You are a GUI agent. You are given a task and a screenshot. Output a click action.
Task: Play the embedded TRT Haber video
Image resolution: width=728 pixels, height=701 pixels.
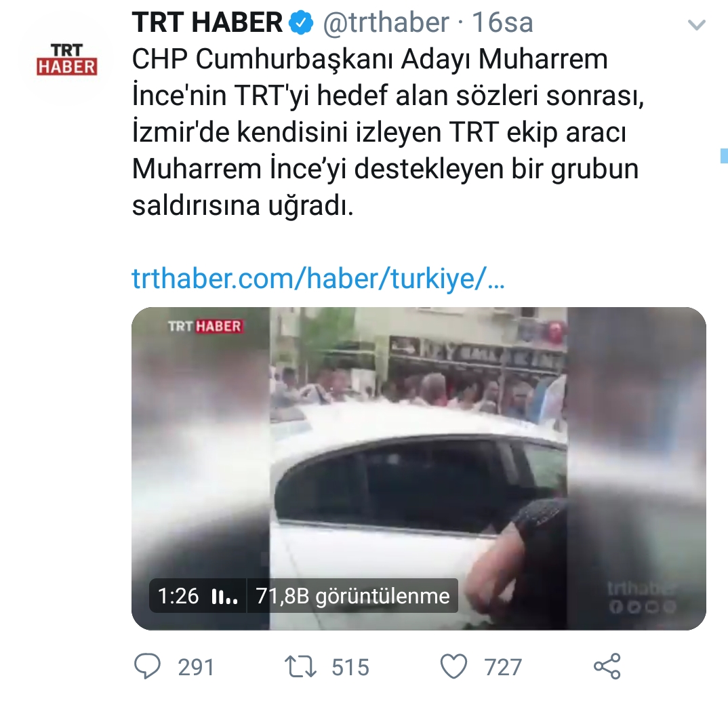click(x=418, y=468)
